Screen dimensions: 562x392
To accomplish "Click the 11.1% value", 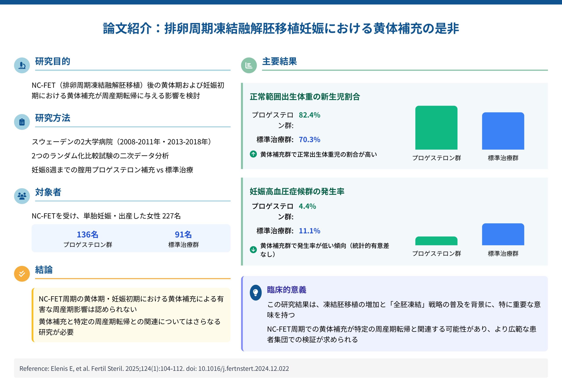I will point(309,231).
